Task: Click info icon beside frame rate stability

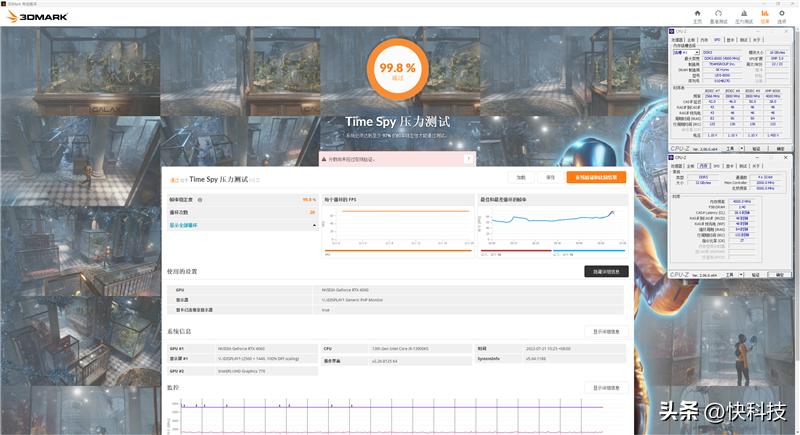Action: [x=200, y=200]
